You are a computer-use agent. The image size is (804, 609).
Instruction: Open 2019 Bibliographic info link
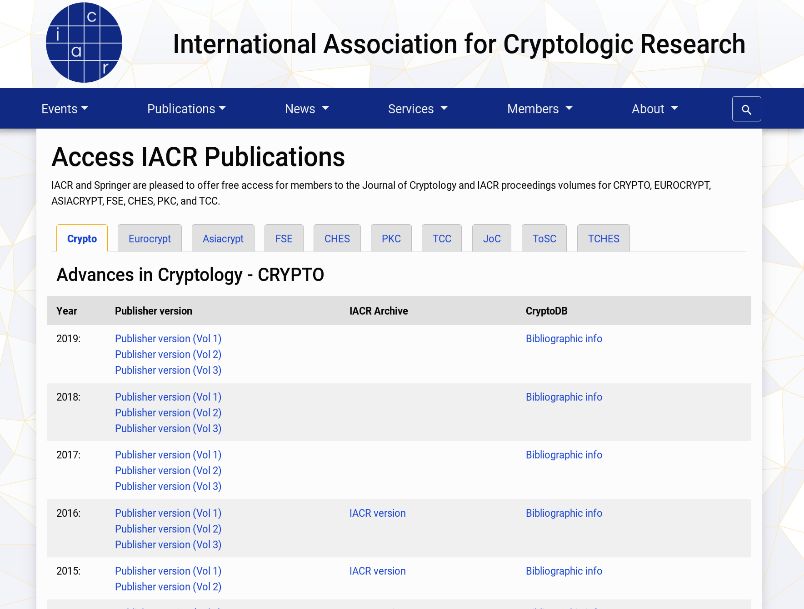564,338
